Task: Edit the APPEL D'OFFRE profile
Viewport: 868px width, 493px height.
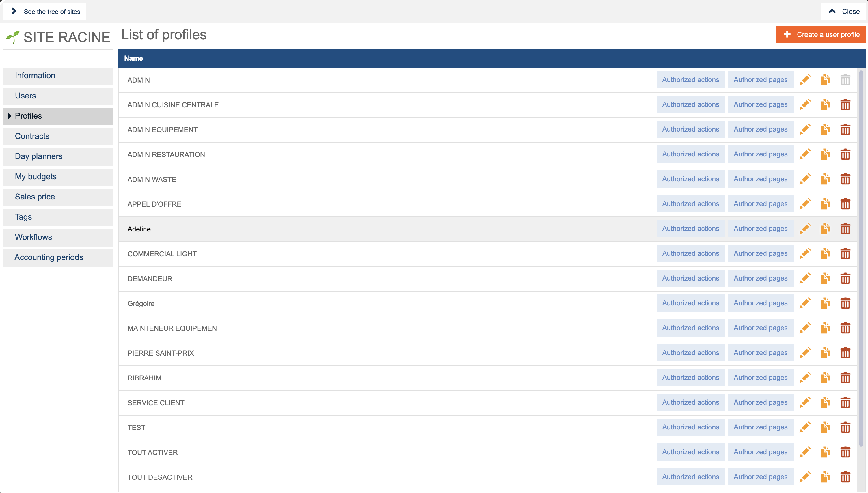Action: [x=805, y=204]
